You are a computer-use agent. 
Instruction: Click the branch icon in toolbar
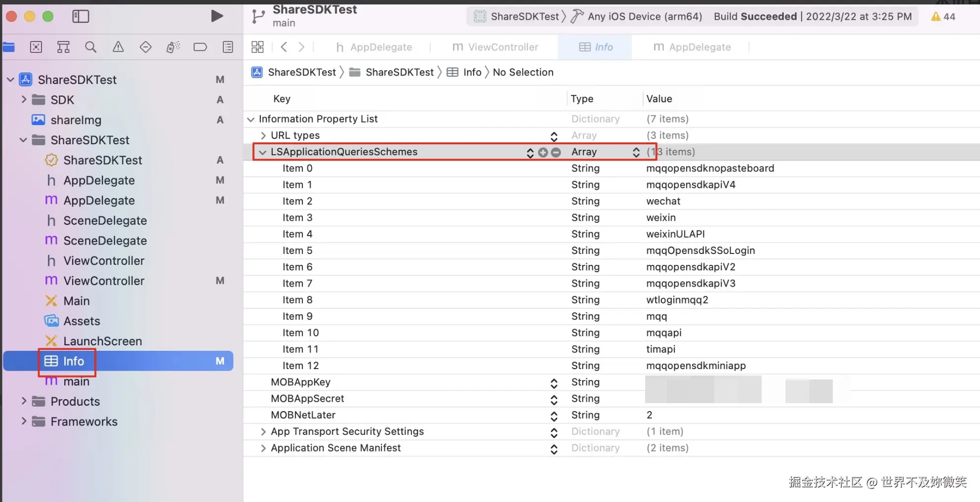(x=258, y=16)
